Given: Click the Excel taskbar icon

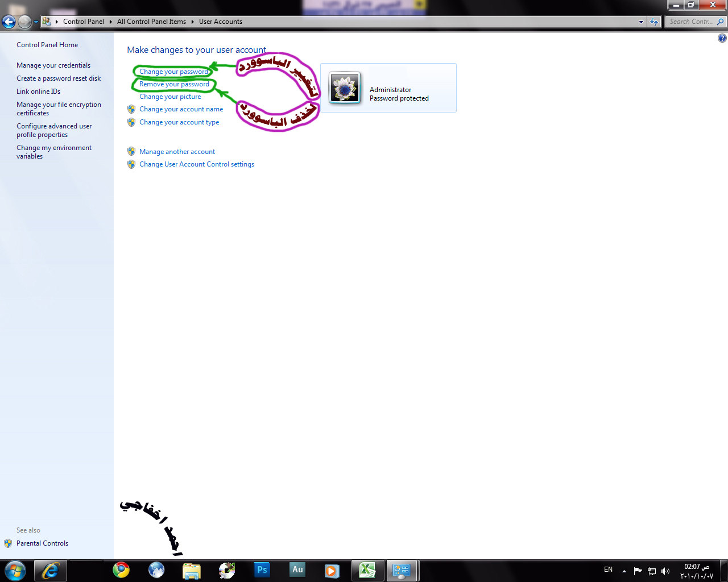Looking at the screenshot, I should (x=367, y=570).
